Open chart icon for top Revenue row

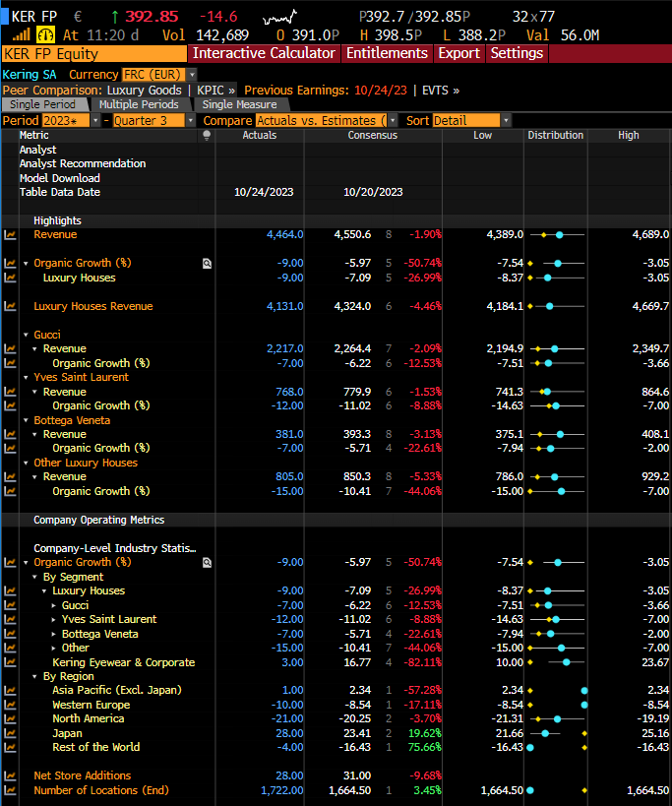pos(10,235)
